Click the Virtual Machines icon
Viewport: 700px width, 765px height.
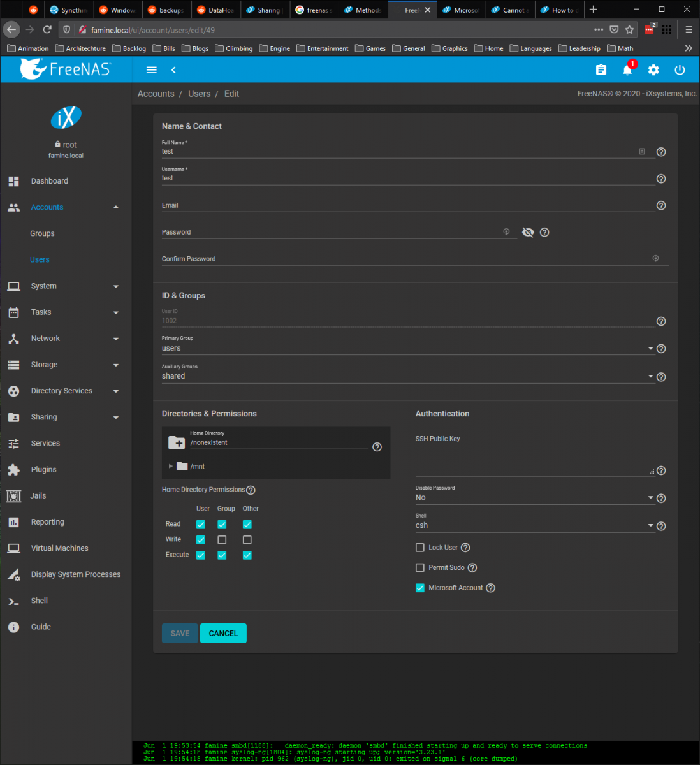tap(13, 548)
